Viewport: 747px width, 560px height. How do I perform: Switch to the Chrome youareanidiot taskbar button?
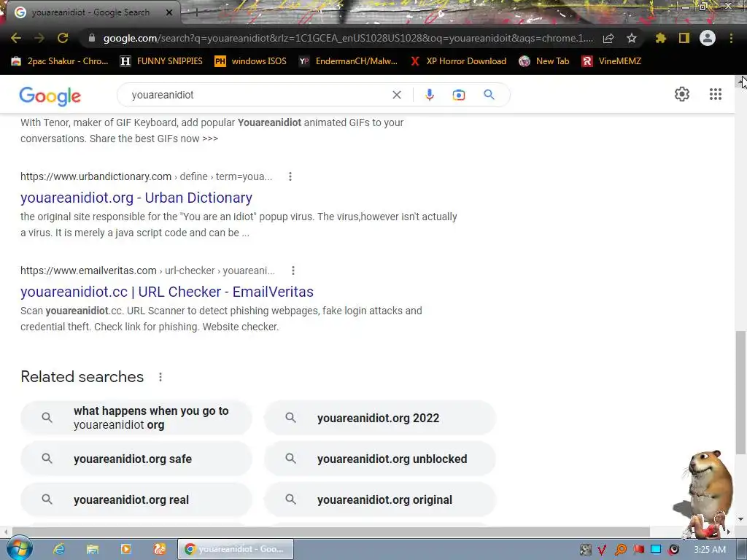pyautogui.click(x=236, y=549)
